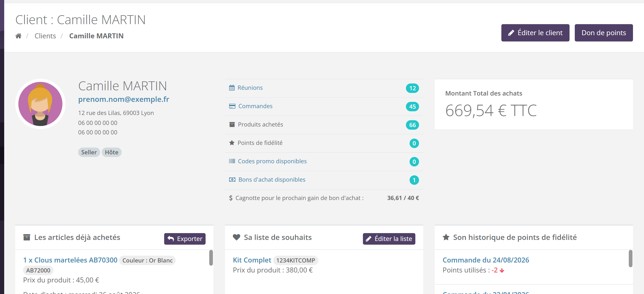Open Commande du 24/08/2026 link

coord(486,260)
